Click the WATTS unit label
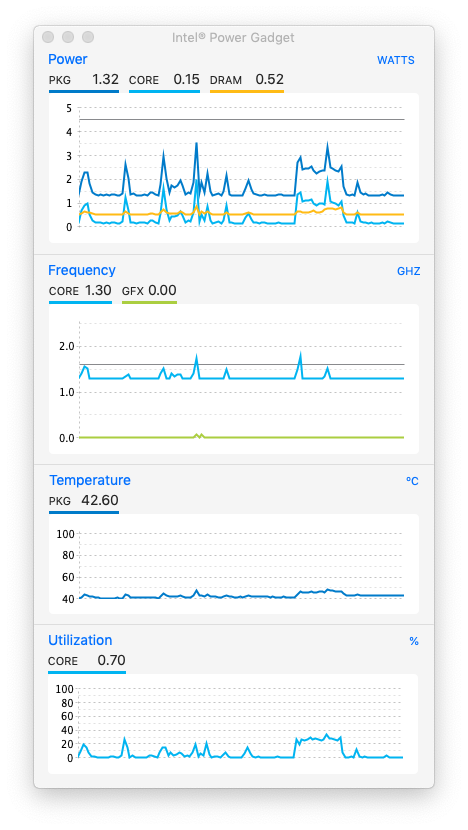 point(395,60)
